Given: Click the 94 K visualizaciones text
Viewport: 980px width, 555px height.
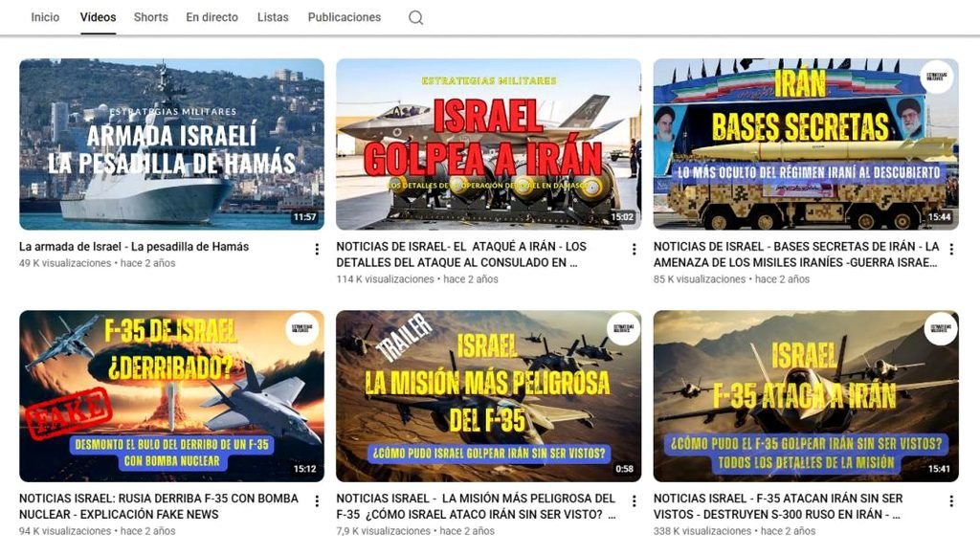Looking at the screenshot, I should click(x=65, y=531).
